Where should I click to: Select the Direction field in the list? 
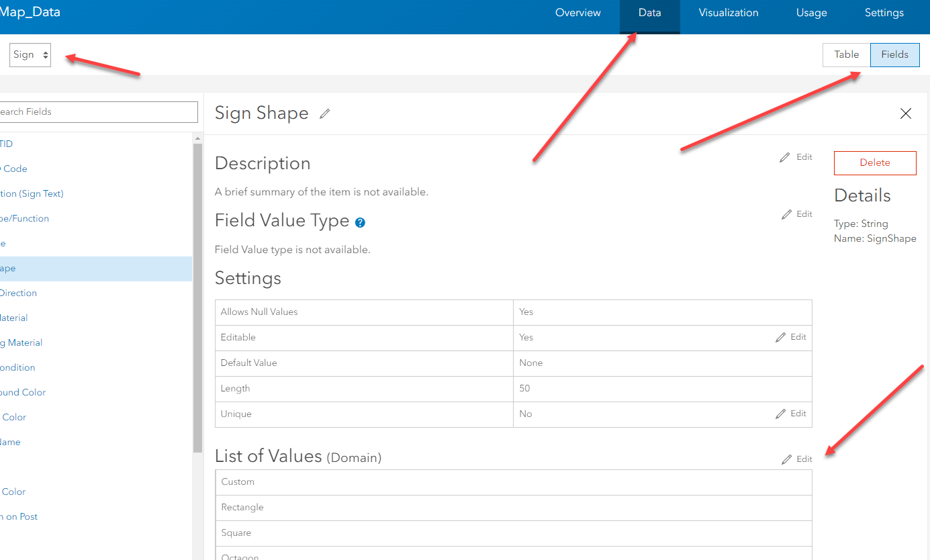[19, 293]
